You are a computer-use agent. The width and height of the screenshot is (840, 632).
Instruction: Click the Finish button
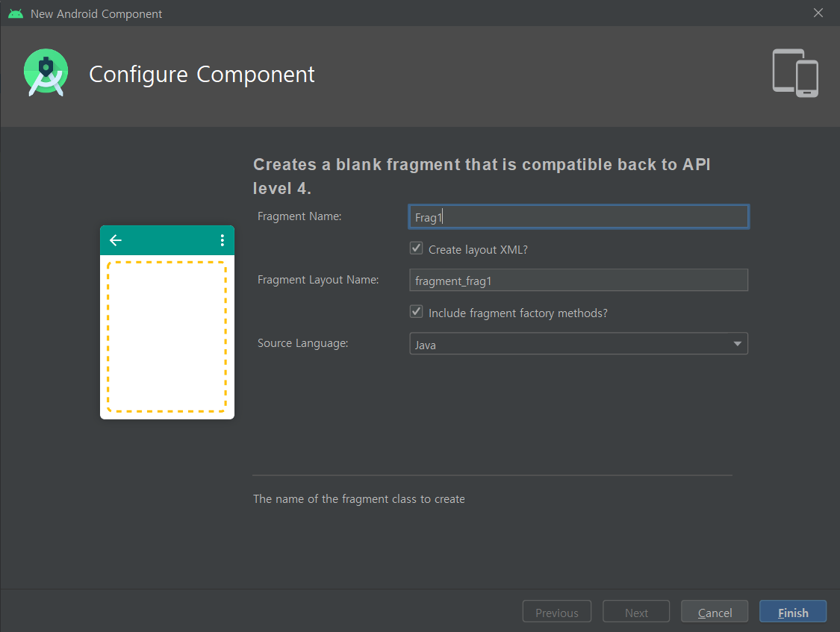pyautogui.click(x=793, y=612)
